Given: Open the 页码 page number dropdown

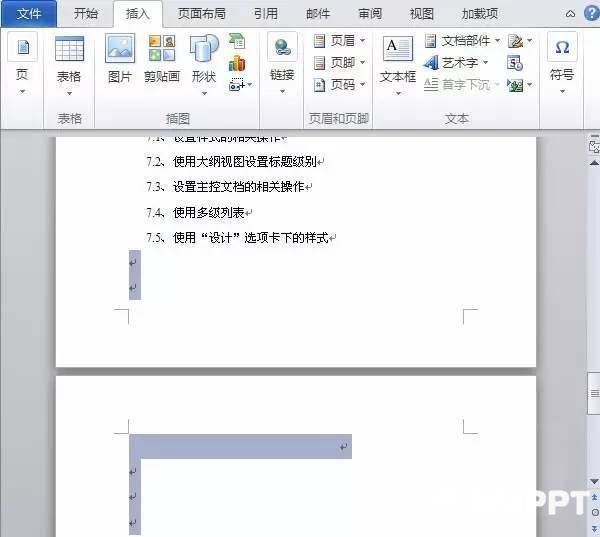Looking at the screenshot, I should coord(339,85).
